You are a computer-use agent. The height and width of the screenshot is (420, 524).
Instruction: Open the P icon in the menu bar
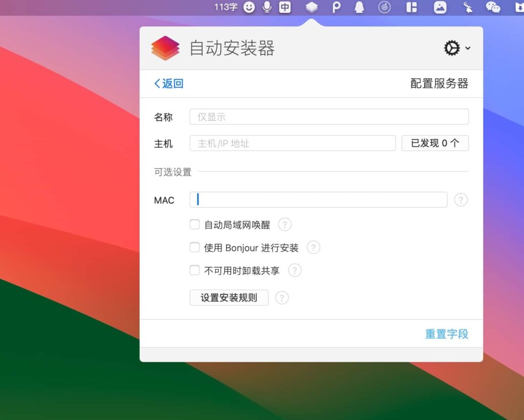coord(336,8)
